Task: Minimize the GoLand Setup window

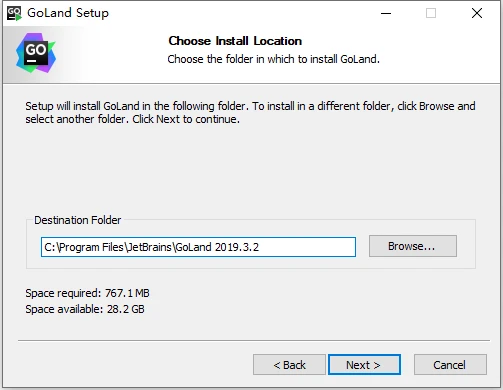Action: (386, 13)
